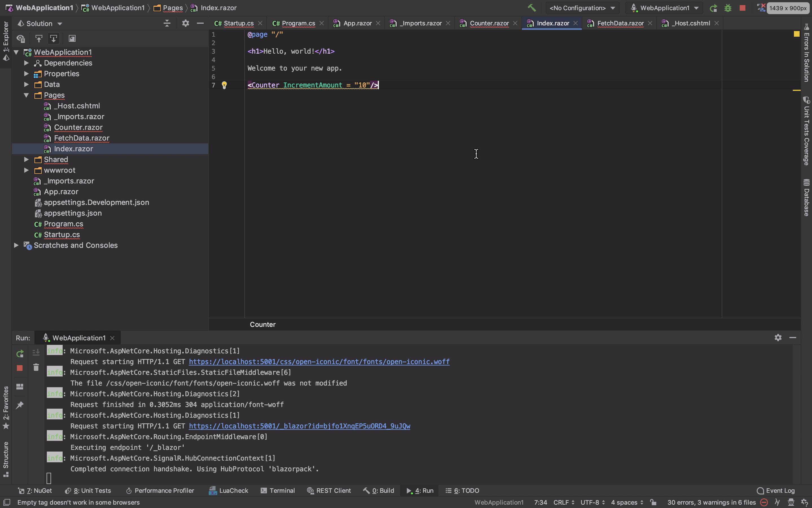Collapse the WebApplication1 project node
The height and width of the screenshot is (508, 812).
coord(16,52)
